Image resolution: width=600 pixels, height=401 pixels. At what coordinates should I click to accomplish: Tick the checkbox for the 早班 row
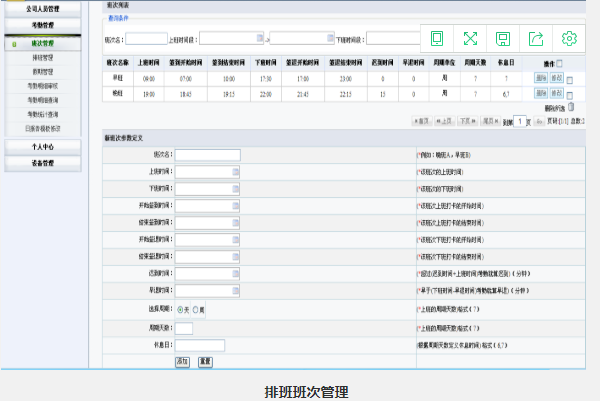[570, 78]
